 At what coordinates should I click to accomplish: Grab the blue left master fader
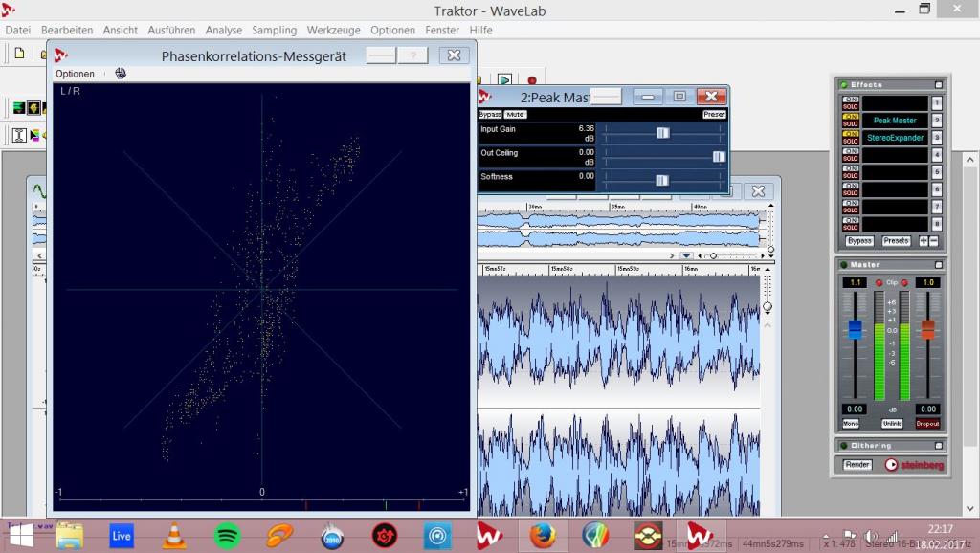tap(855, 329)
